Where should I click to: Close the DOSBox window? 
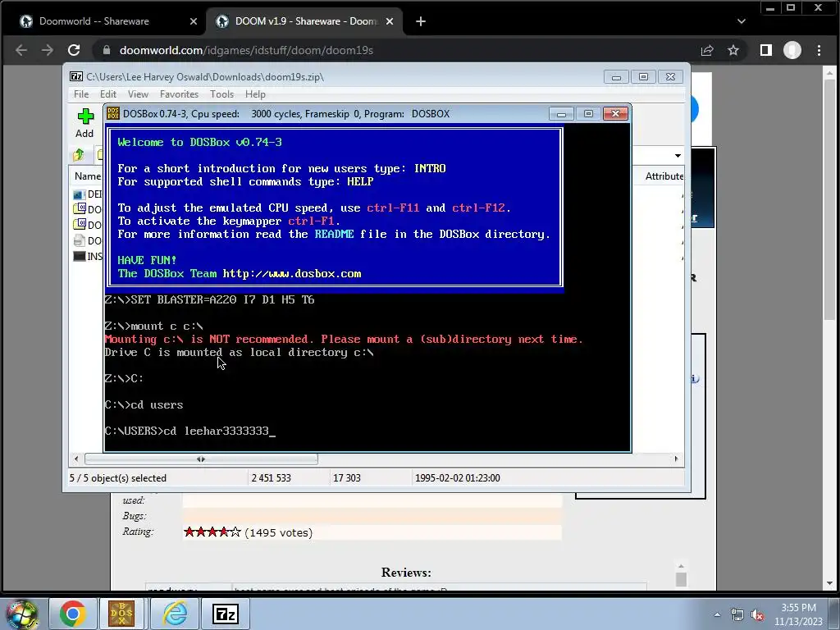[615, 113]
